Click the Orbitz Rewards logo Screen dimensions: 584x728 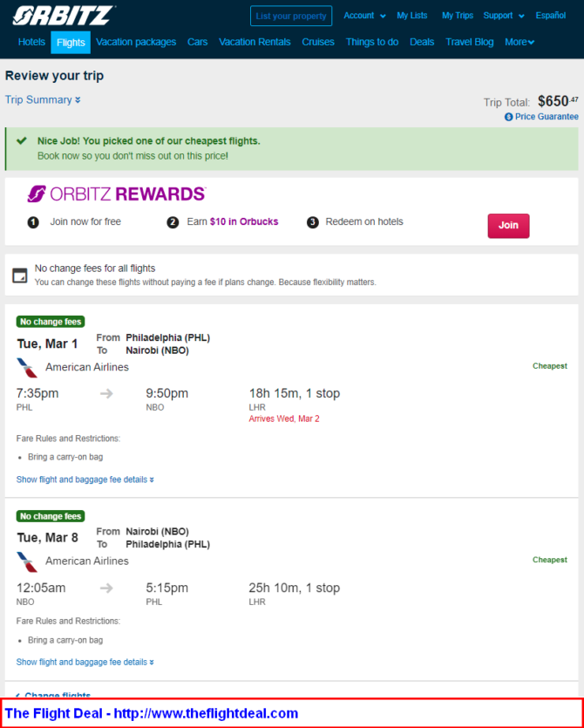click(117, 194)
